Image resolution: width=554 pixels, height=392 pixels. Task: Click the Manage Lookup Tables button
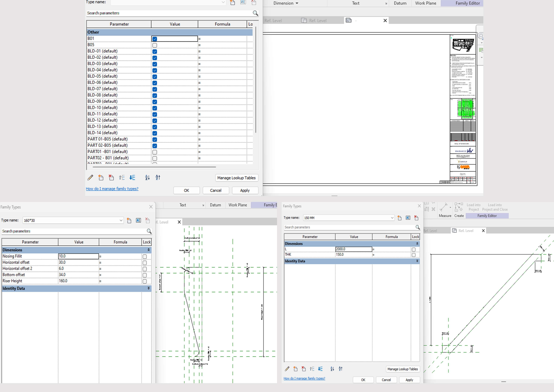(x=236, y=178)
